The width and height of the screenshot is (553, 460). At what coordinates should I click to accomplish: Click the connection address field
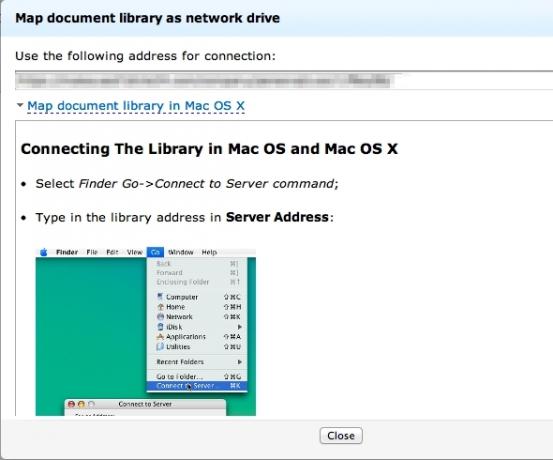pyautogui.click(x=284, y=80)
